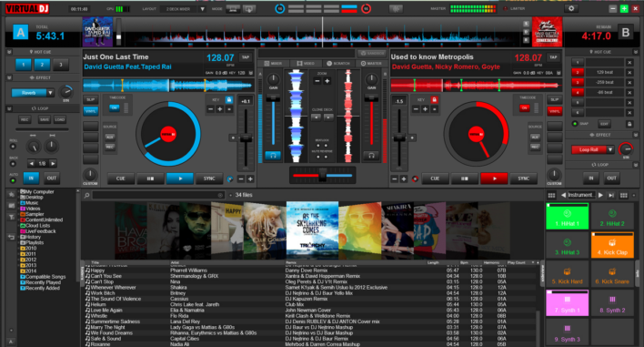The image size is (644, 347).
Task: Tap tempo on deck A
Action: pyautogui.click(x=246, y=57)
